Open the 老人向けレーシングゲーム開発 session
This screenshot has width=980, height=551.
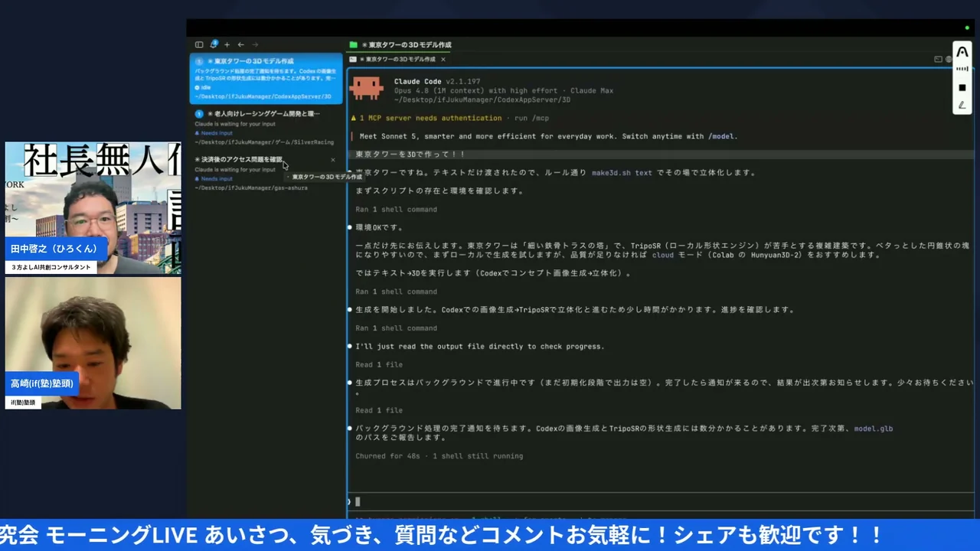[266, 127]
